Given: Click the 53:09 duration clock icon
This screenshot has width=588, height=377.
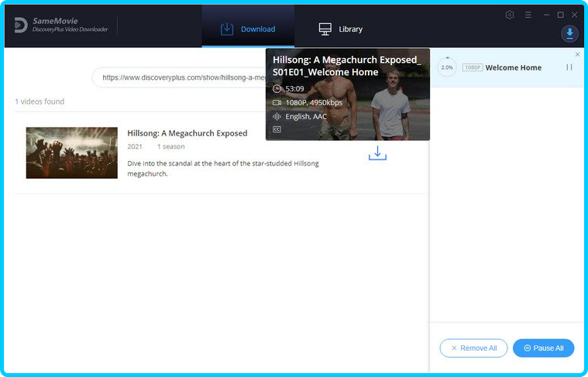Looking at the screenshot, I should coord(277,89).
